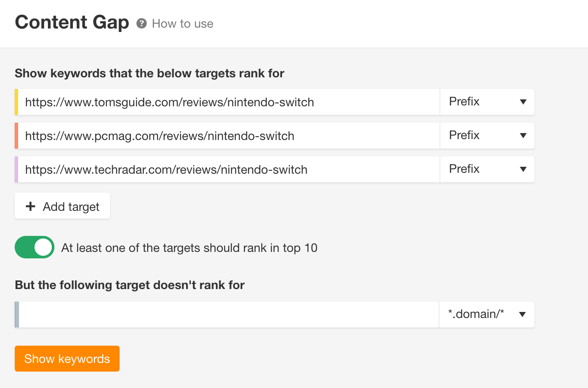The height and width of the screenshot is (388, 588).
Task: Expand the *.domain/* mode dropdown
Action: point(487,315)
